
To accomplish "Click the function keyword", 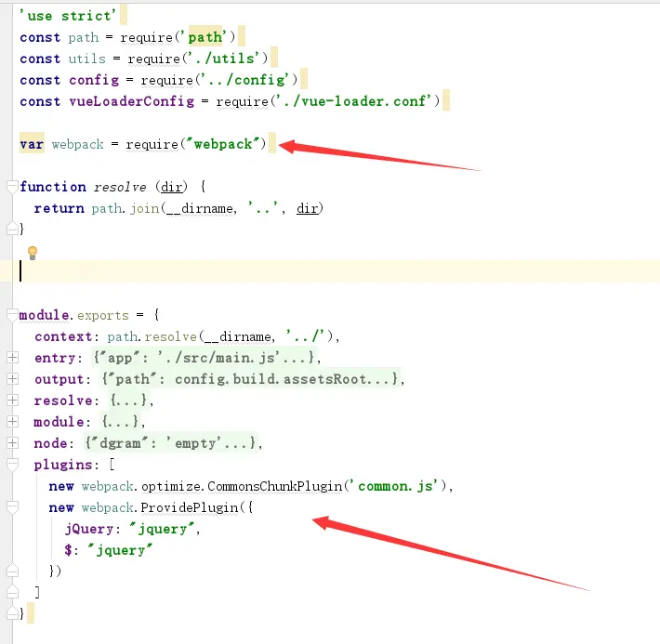I will (x=53, y=187).
